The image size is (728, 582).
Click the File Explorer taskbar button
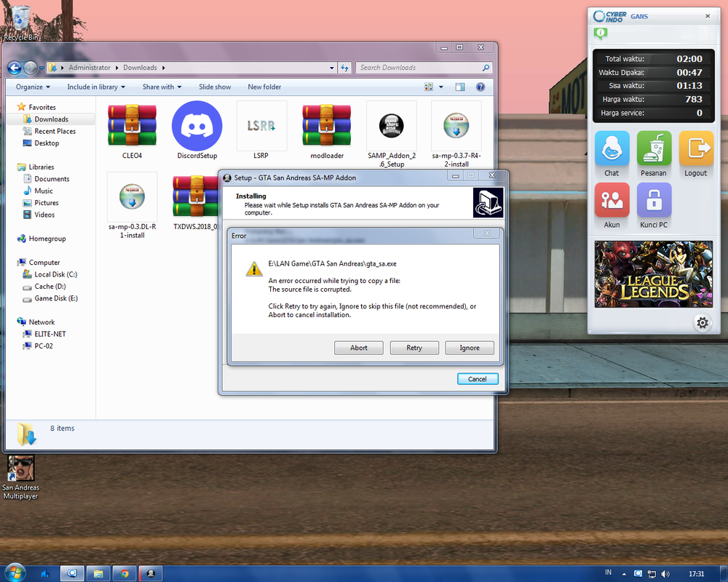click(x=98, y=574)
